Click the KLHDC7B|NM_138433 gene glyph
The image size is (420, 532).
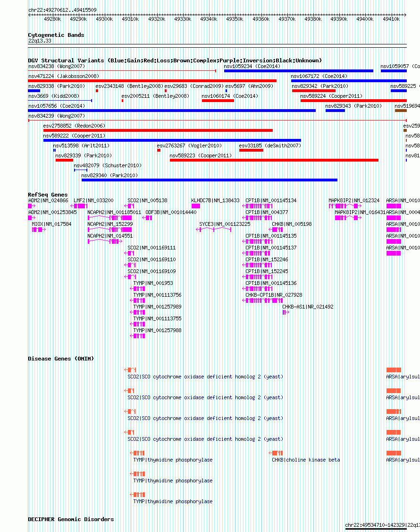pos(196,206)
